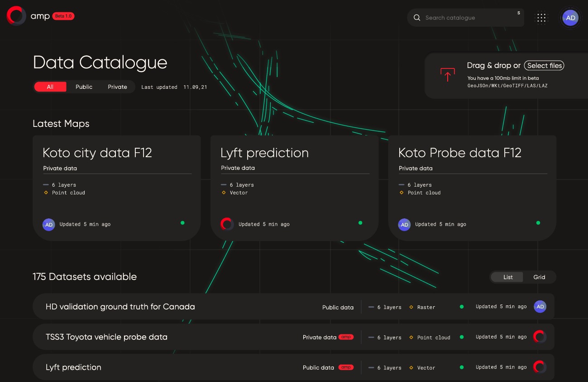
Task: Click the amp badge on Lyft prediction row
Action: pyautogui.click(x=346, y=367)
